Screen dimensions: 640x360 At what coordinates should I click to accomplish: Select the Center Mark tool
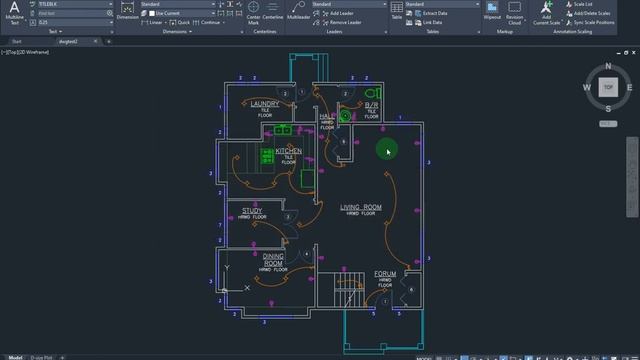[x=253, y=13]
